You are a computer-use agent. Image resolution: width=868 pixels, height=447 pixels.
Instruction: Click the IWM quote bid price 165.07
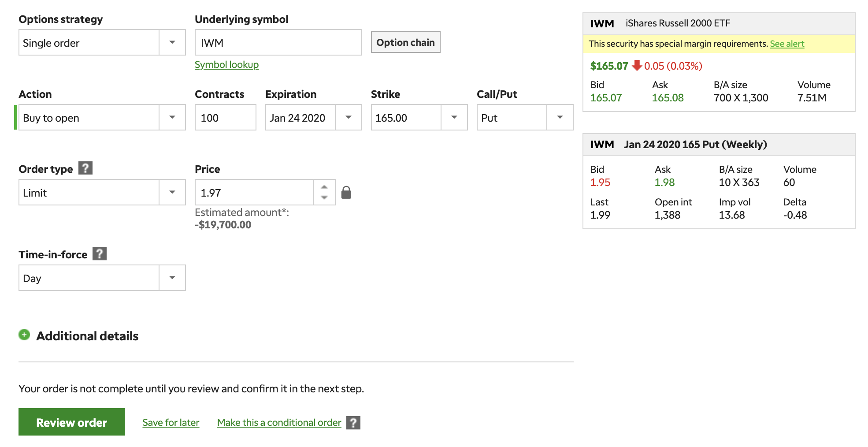tap(606, 98)
